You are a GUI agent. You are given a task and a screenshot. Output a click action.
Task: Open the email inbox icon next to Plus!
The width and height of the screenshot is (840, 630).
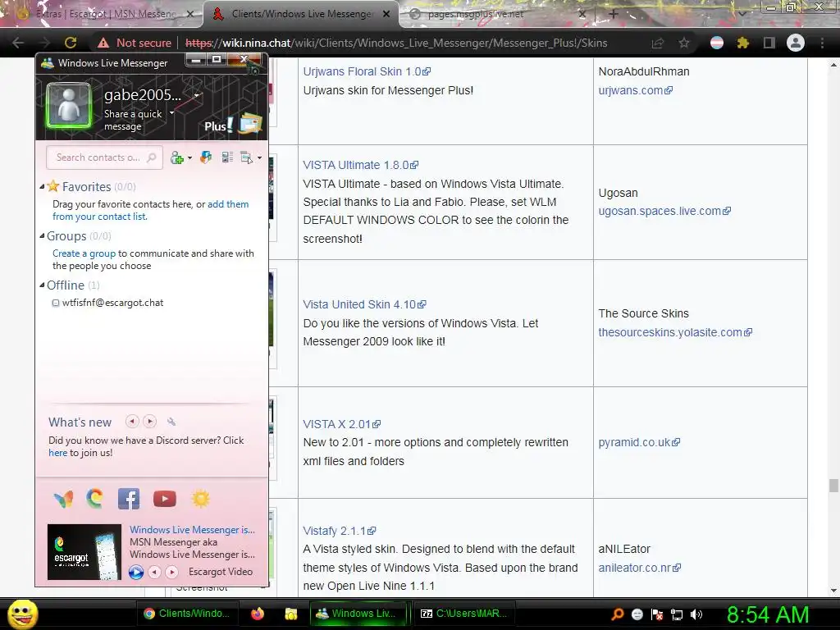pyautogui.click(x=251, y=125)
